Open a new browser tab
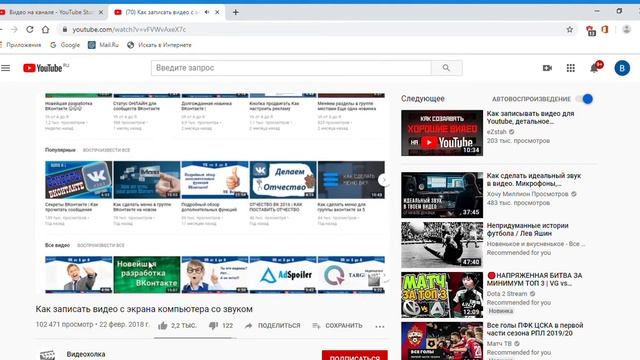Screen dimensions: 640x360 point(236,12)
